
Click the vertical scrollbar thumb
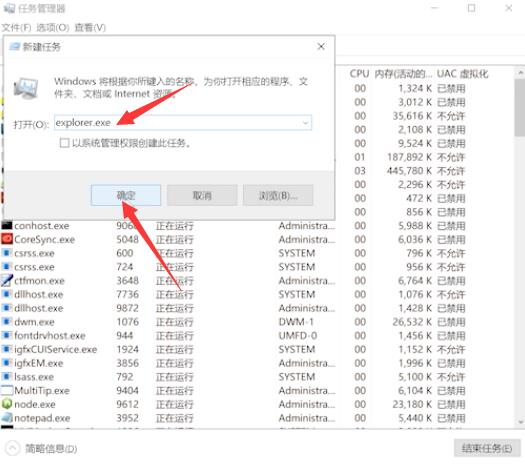520,107
